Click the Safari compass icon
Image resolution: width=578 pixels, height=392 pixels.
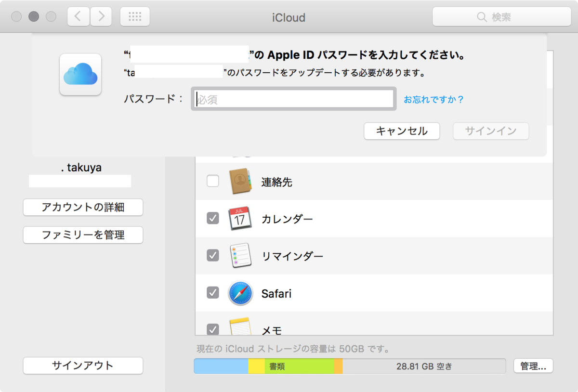click(x=240, y=293)
